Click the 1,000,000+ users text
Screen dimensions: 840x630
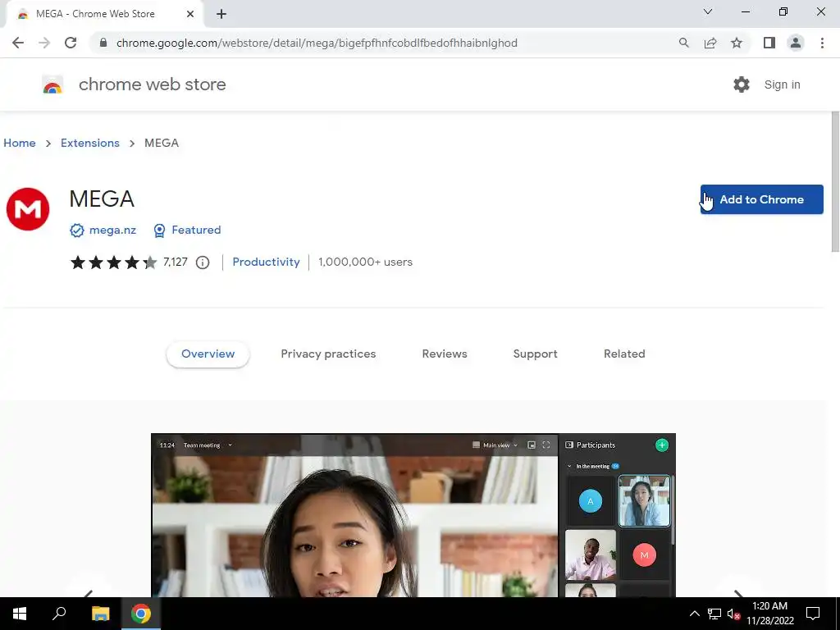365,262
